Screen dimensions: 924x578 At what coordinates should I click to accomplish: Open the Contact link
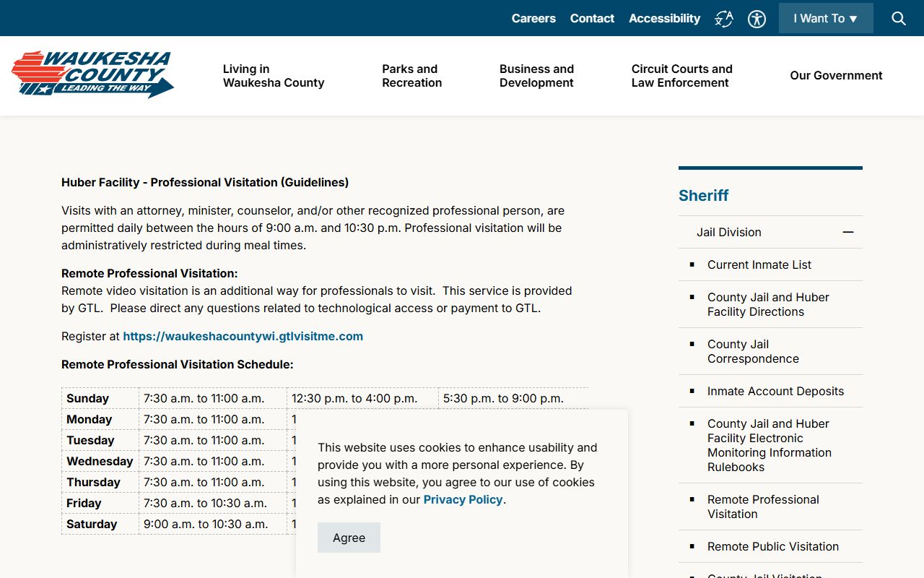point(592,18)
